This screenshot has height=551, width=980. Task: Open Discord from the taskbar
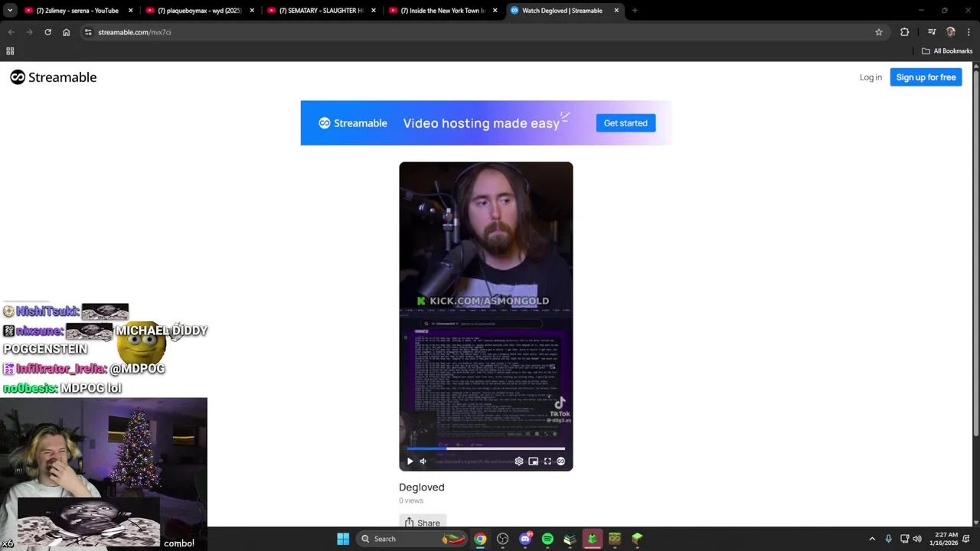click(525, 539)
